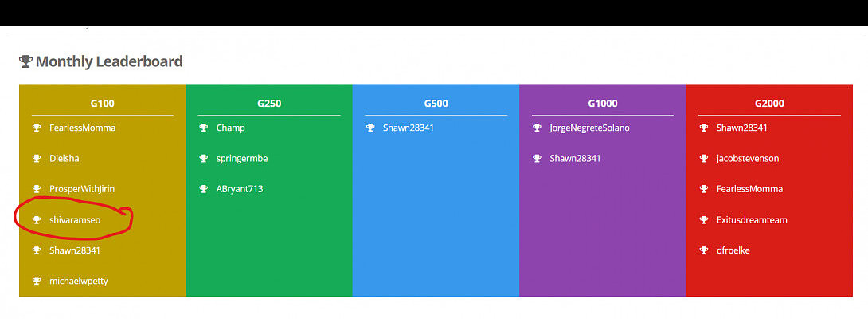
Task: Click ABryant713 in the G250 column
Action: pyautogui.click(x=239, y=189)
